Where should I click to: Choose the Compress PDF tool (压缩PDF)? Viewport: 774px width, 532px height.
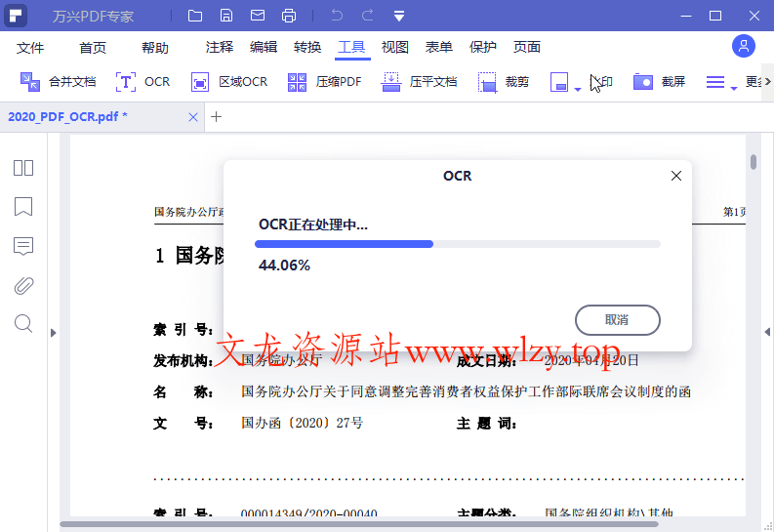pyautogui.click(x=324, y=82)
